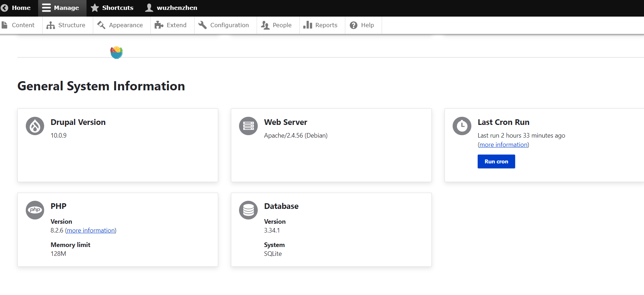Click the Content page icon
The image size is (644, 295).
click(5, 25)
